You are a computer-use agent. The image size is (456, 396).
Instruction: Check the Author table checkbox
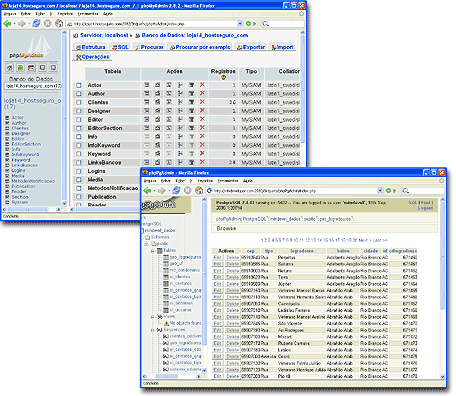[x=79, y=94]
